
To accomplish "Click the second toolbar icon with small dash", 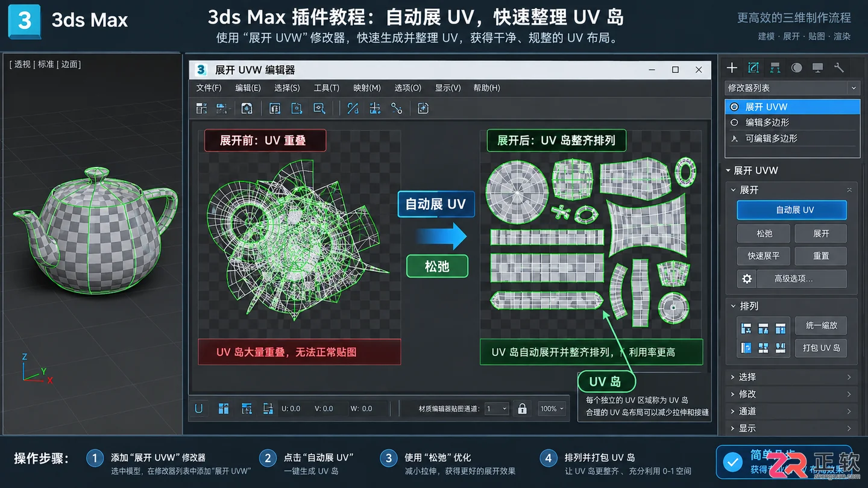I will pos(223,108).
